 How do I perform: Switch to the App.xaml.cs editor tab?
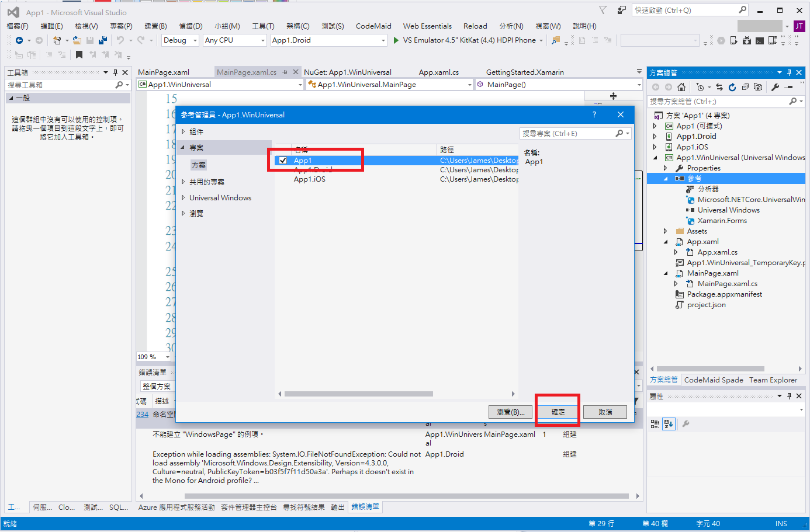pyautogui.click(x=439, y=72)
